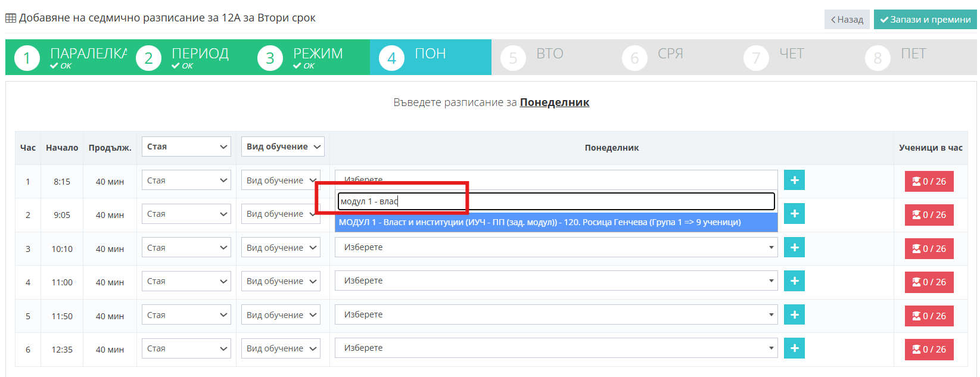
Task: Open Изберете subject dropdown for hour 4
Action: tap(555, 281)
